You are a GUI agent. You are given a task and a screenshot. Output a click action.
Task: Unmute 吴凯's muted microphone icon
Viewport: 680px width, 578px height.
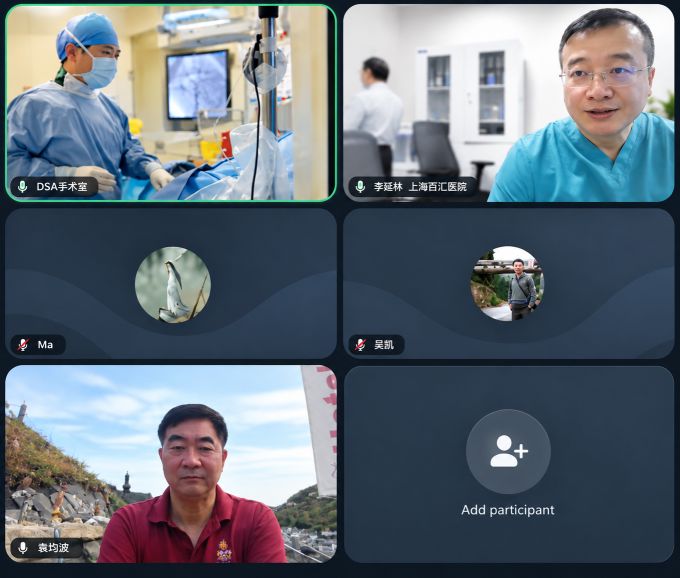(x=360, y=345)
